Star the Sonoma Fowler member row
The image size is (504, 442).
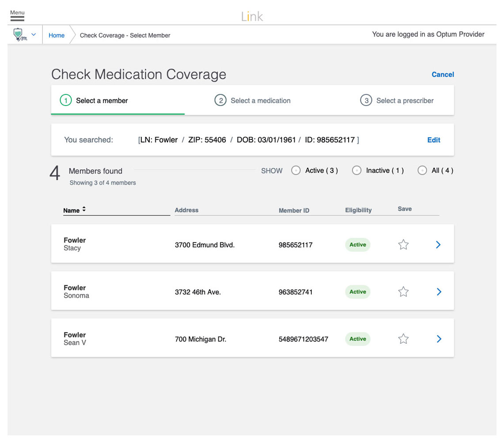pyautogui.click(x=403, y=292)
